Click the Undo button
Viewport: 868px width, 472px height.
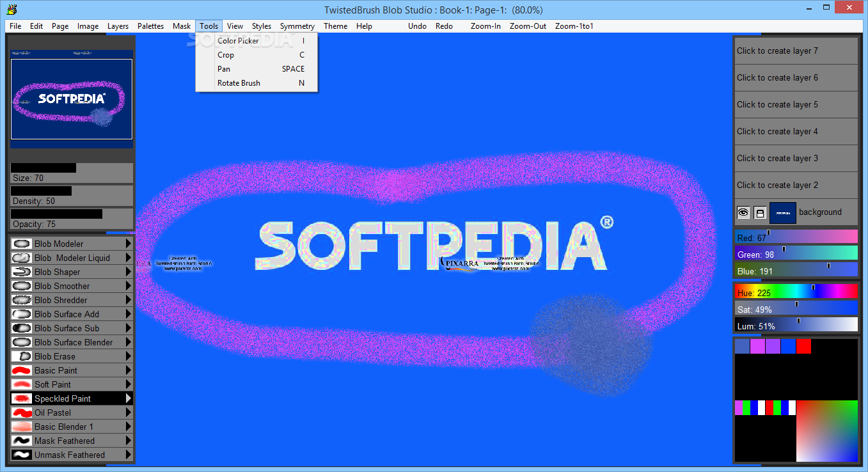[417, 26]
